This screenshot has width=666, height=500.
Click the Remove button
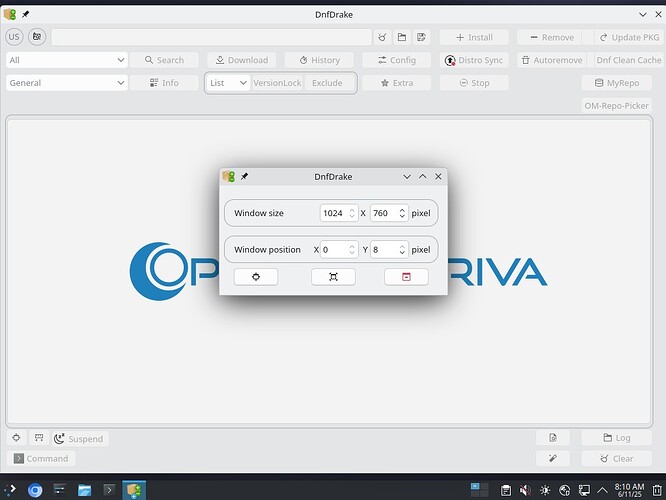(552, 37)
